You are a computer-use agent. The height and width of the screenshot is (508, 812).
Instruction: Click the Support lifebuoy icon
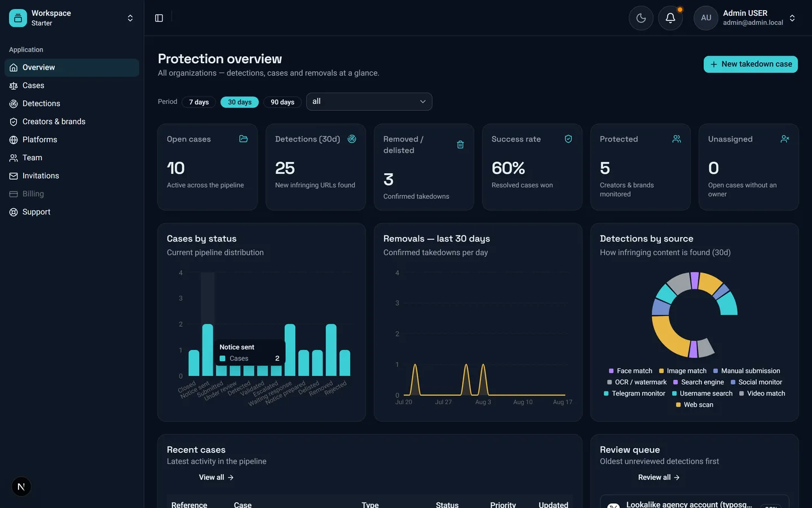pyautogui.click(x=14, y=212)
